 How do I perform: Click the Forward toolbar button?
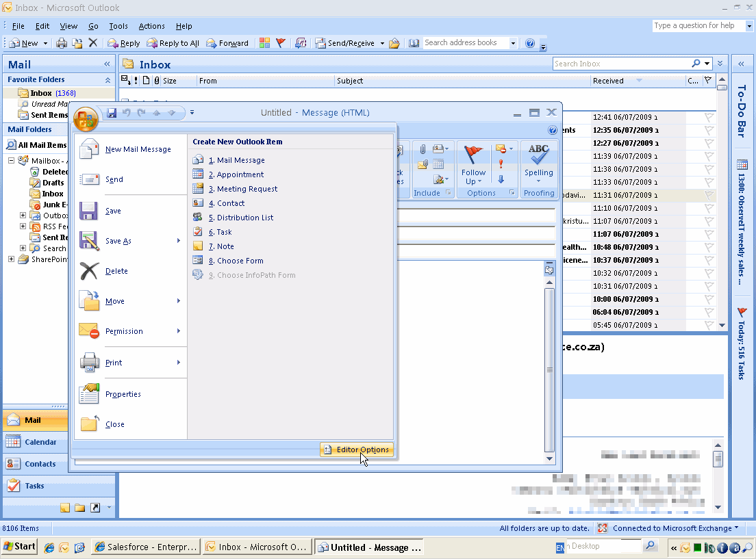click(227, 43)
